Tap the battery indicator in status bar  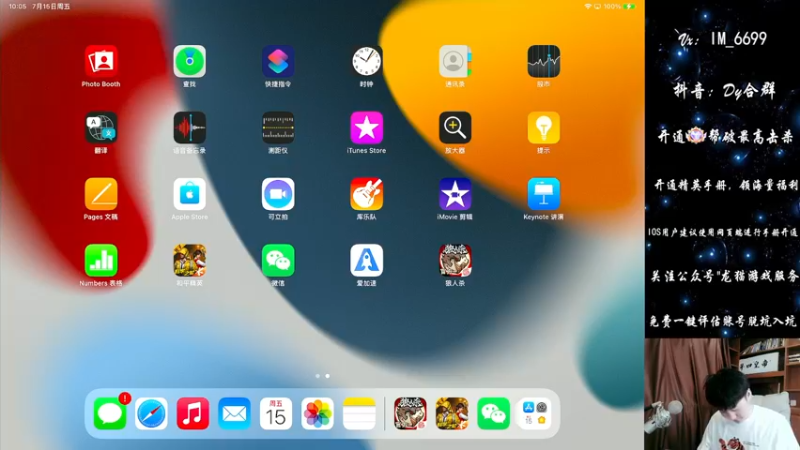[x=630, y=7]
